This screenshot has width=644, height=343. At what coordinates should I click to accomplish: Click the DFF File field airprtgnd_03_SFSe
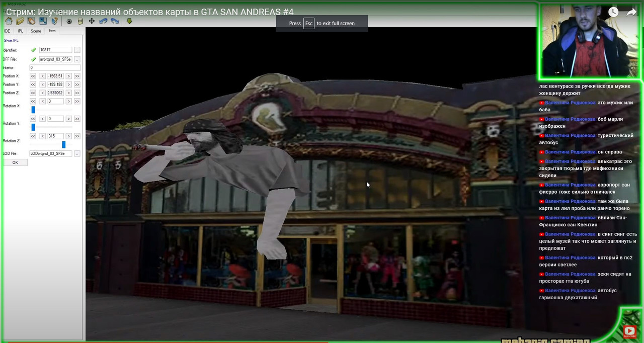(55, 59)
